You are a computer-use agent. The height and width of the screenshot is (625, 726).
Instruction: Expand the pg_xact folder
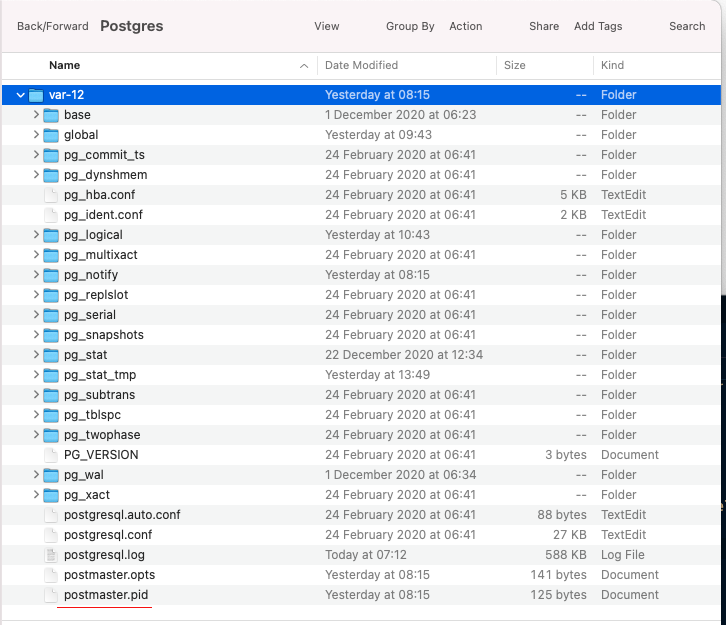tap(36, 494)
